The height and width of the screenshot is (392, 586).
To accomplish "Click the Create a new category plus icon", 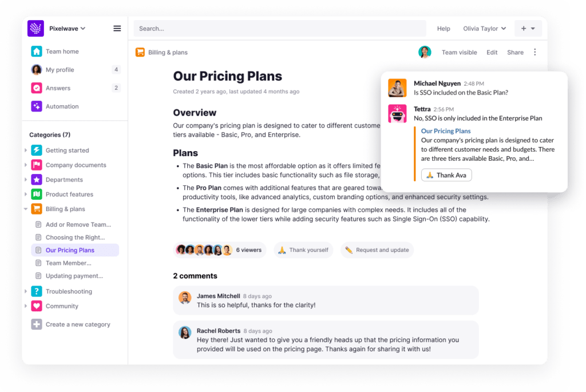I will coord(37,324).
